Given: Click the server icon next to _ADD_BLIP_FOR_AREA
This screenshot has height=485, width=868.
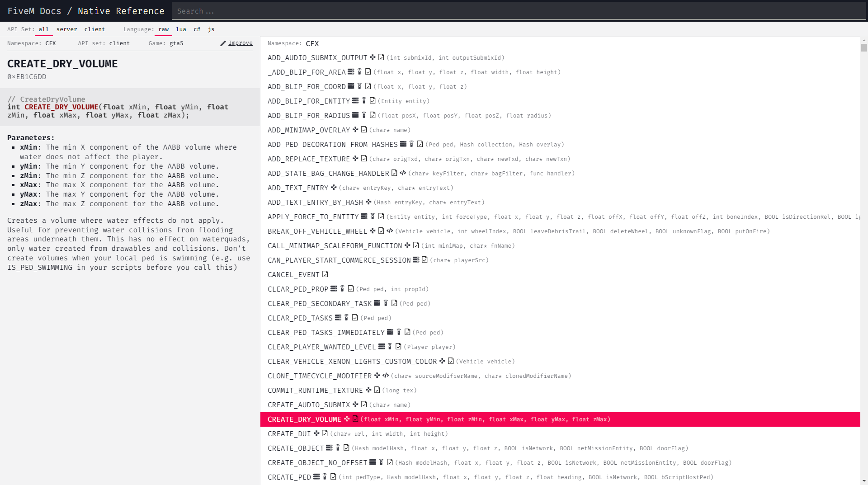Looking at the screenshot, I should [x=351, y=72].
